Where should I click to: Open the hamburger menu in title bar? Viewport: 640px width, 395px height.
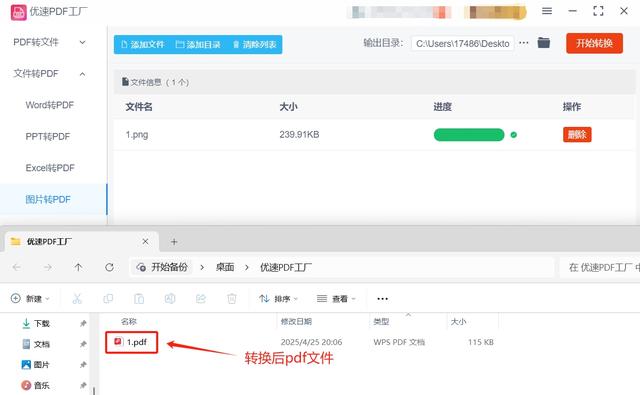[547, 11]
